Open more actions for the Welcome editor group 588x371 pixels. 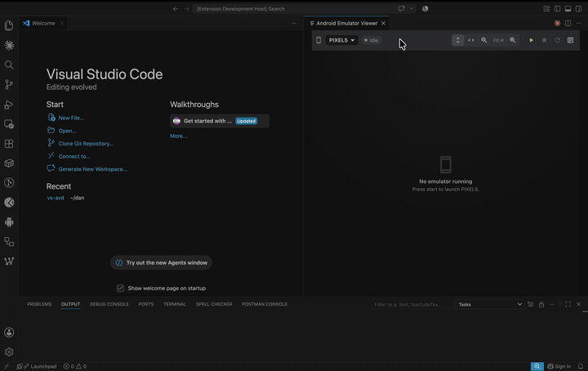294,23
